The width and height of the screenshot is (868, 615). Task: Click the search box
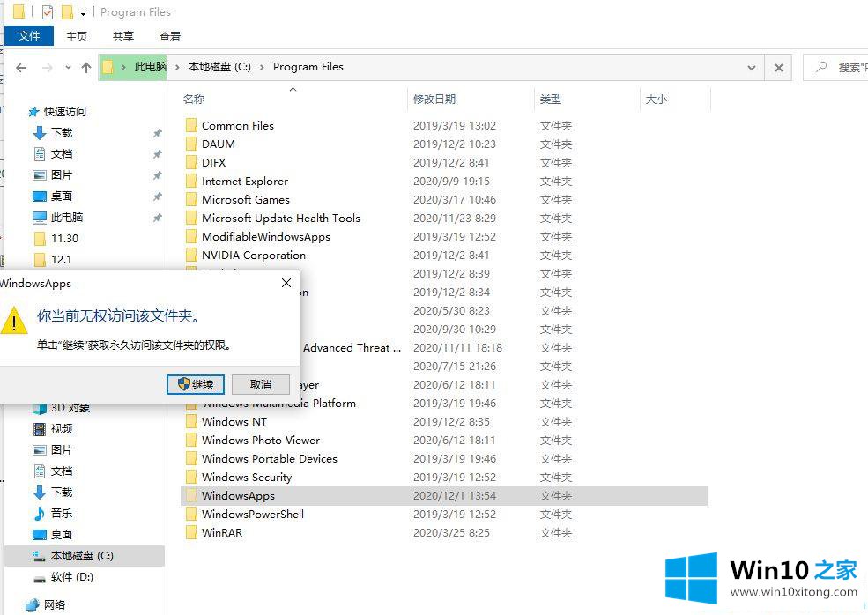coord(836,68)
